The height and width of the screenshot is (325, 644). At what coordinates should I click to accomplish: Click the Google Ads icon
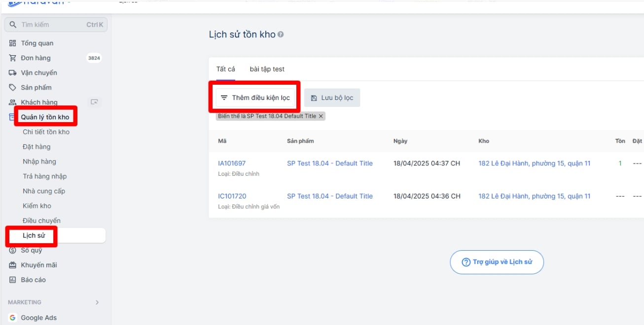click(x=13, y=318)
